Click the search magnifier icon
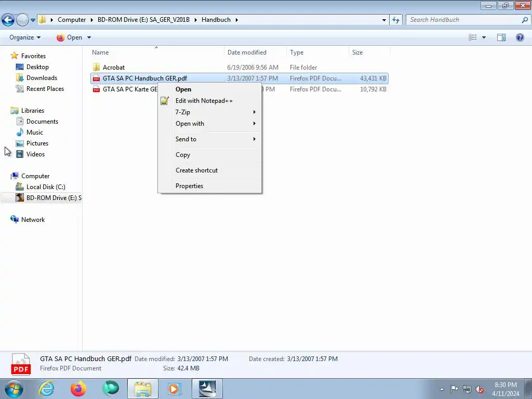The height and width of the screenshot is (399, 532). pyautogui.click(x=525, y=20)
